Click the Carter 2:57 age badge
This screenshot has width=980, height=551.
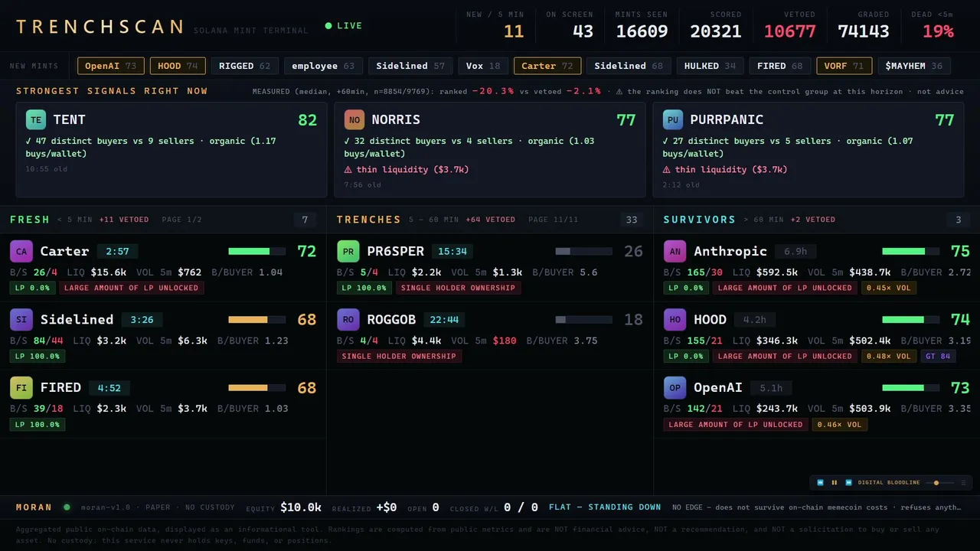tap(118, 251)
